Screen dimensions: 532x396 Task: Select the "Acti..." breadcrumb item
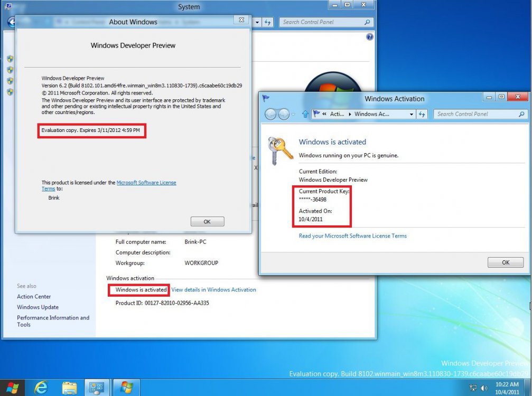point(337,114)
